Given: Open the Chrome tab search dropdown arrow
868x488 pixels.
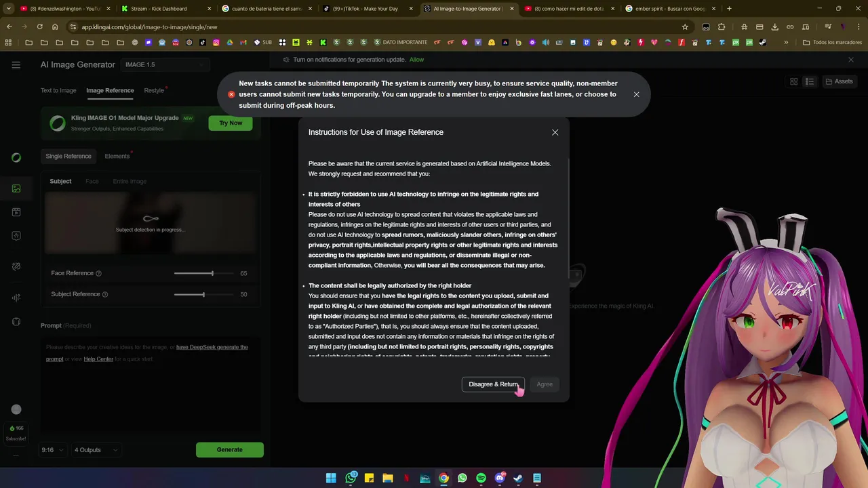Looking at the screenshot, I should (9, 9).
